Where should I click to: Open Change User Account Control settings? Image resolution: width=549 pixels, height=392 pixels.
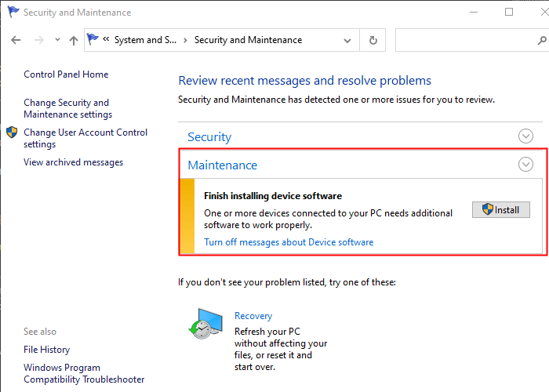85,138
